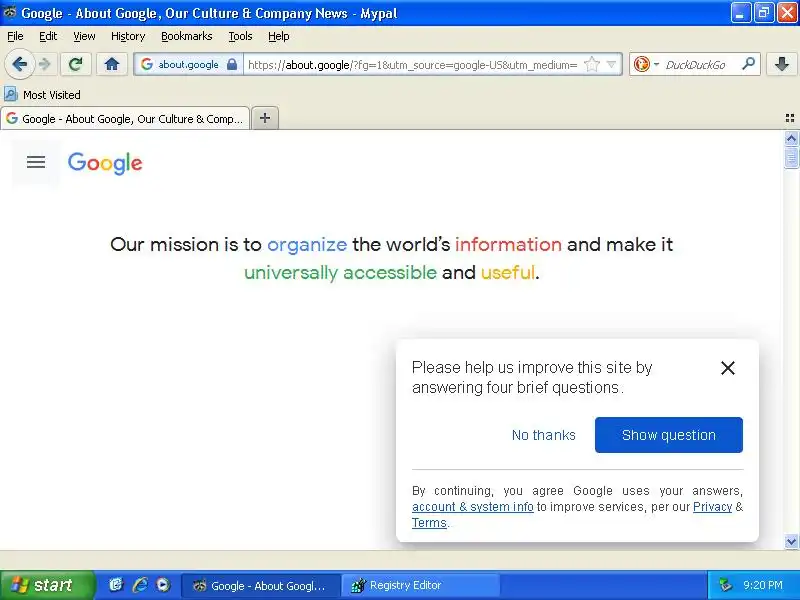Click the scrollbar down arrow
The height and width of the screenshot is (600, 800).
coord(791,541)
